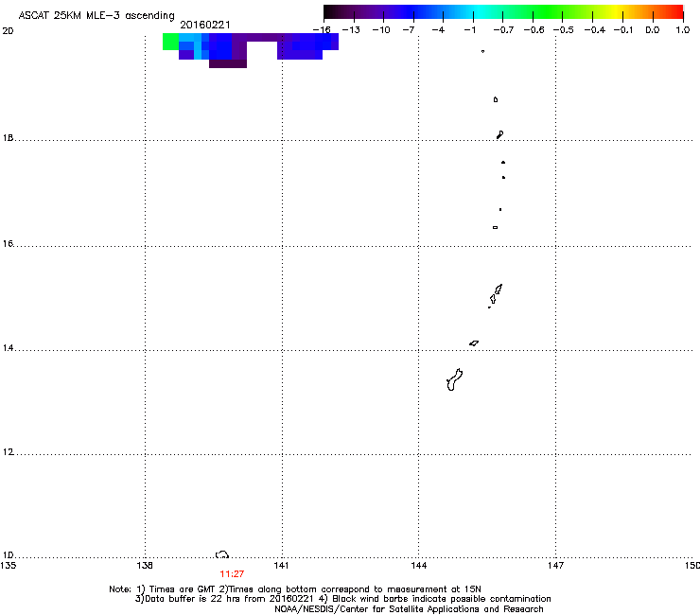Screen dimensions: 700x615
Task: Click the color bar label -10
Action: [x=381, y=30]
